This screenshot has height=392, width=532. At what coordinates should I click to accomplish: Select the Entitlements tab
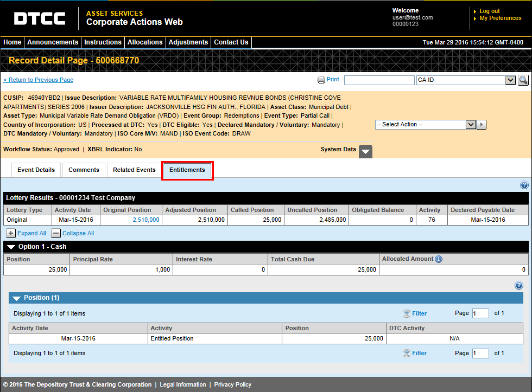pos(187,170)
